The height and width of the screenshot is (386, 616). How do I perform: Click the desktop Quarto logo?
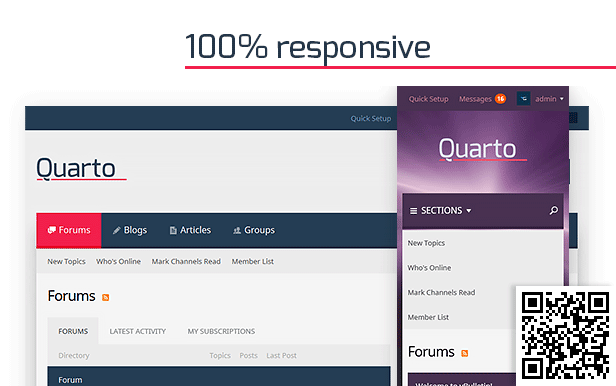81,169
